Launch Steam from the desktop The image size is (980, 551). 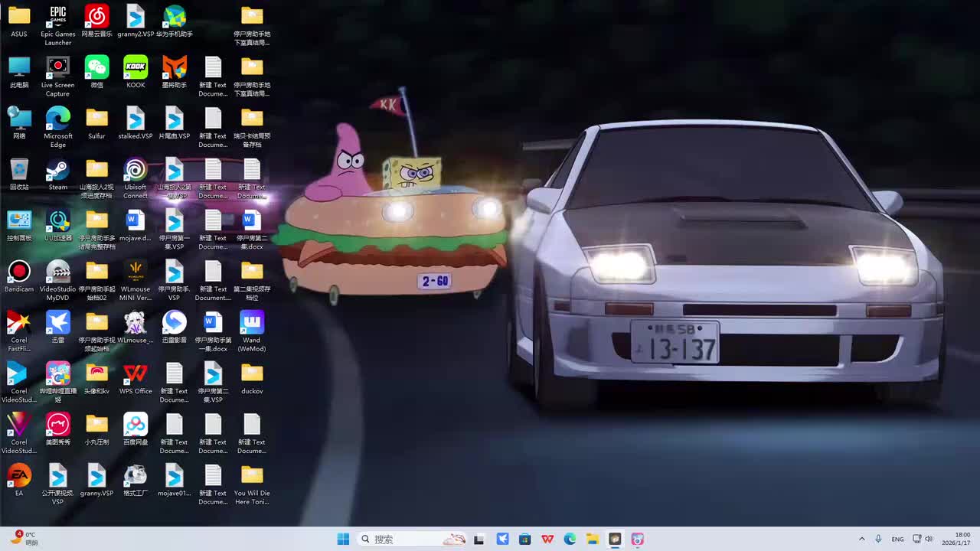pyautogui.click(x=57, y=174)
